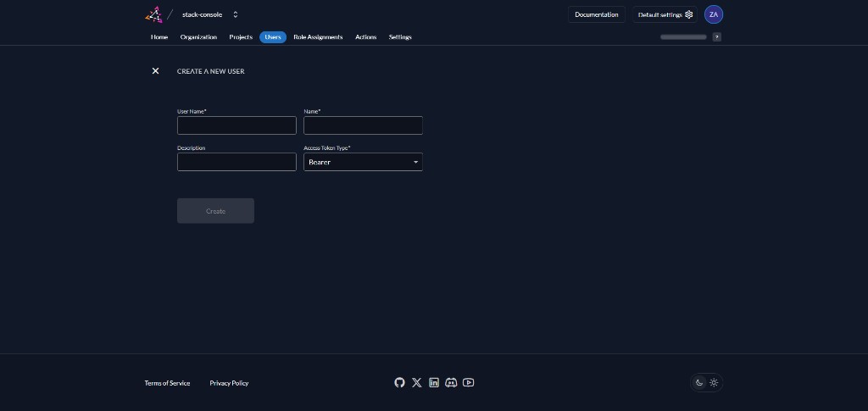Select the Users tab

pos(273,37)
